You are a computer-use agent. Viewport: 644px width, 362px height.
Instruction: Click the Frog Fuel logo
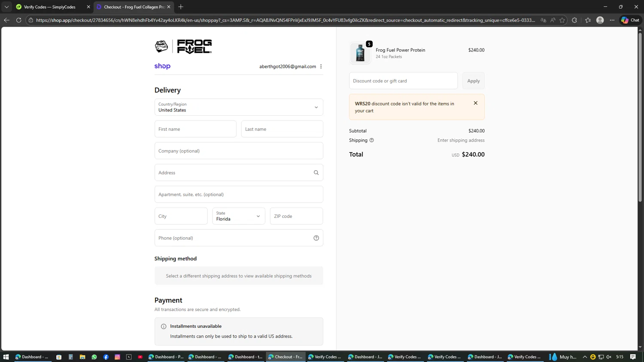coord(183,46)
